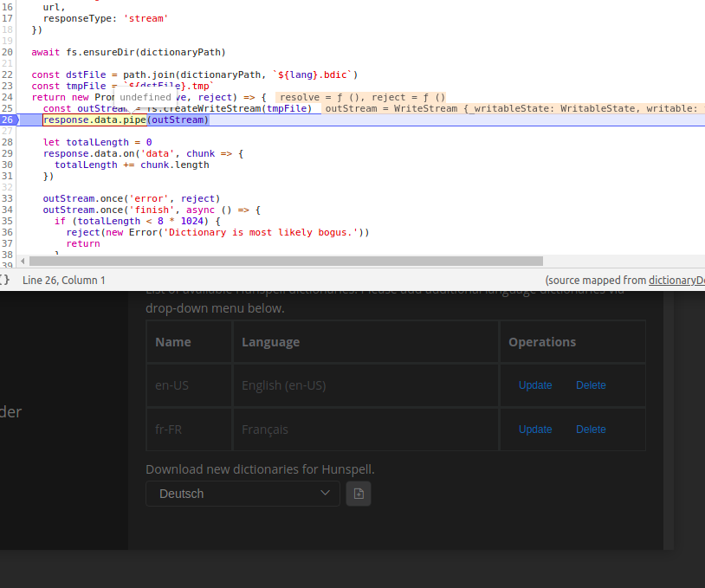Click the document-plus icon to download Deutsch dictionary
705x588 pixels.
[x=358, y=493]
